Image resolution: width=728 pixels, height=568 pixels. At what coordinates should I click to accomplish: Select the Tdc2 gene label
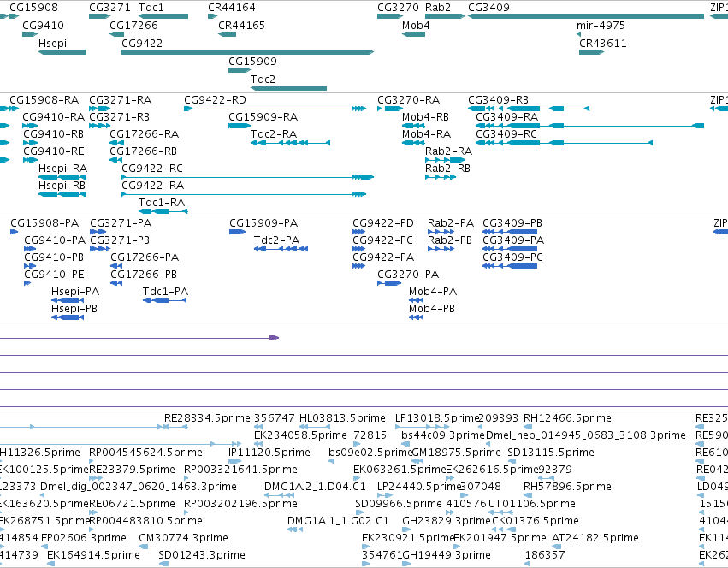pyautogui.click(x=263, y=80)
